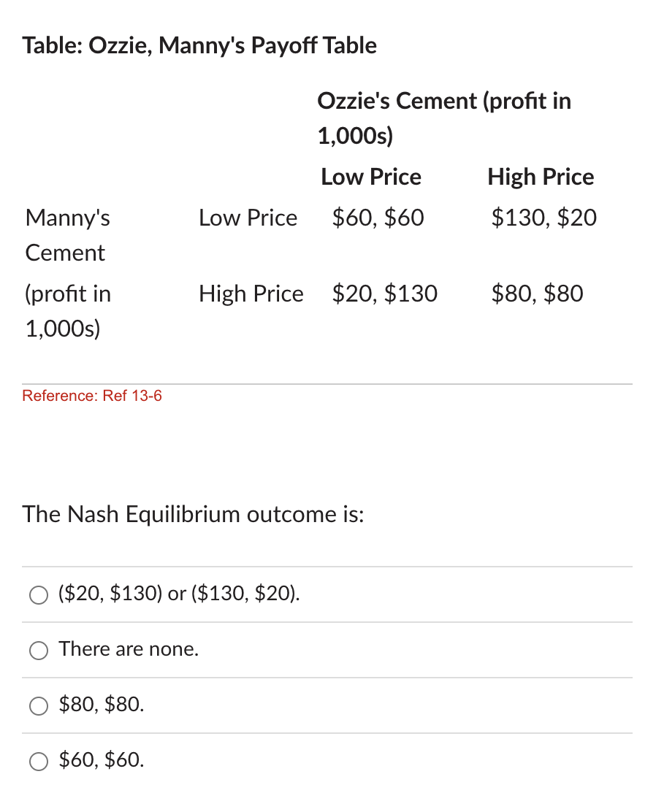Select the $60, $60 payoff cell
The height and width of the screenshot is (812, 656).
point(377,217)
